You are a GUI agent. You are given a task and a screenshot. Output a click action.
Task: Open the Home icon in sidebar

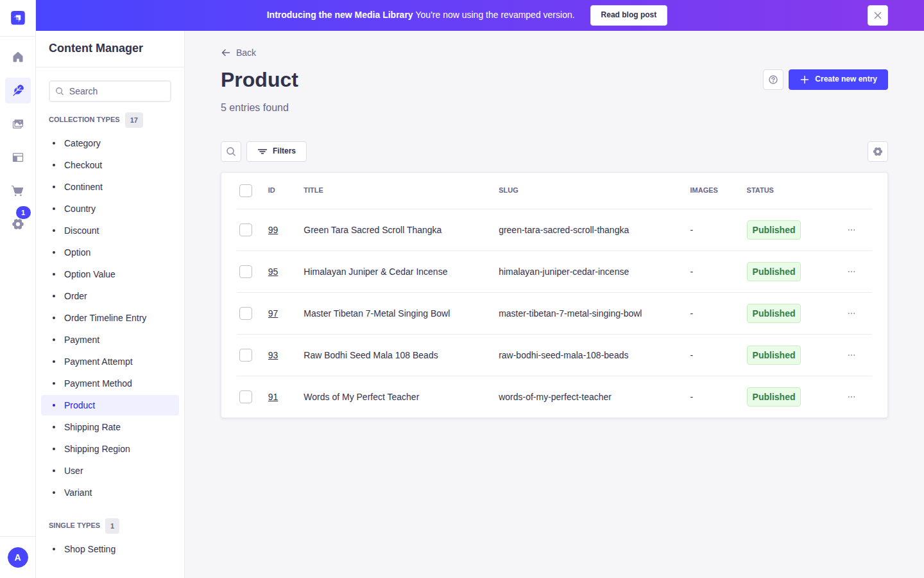(18, 57)
